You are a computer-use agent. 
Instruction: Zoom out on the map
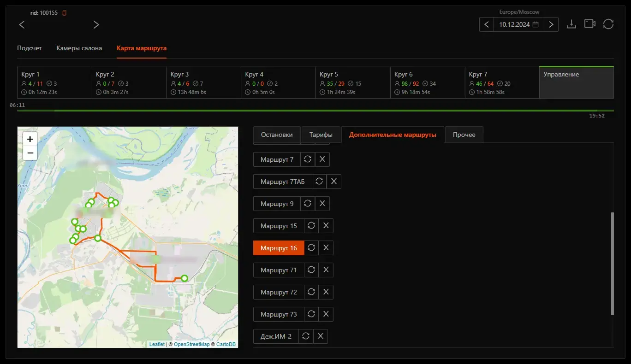30,153
